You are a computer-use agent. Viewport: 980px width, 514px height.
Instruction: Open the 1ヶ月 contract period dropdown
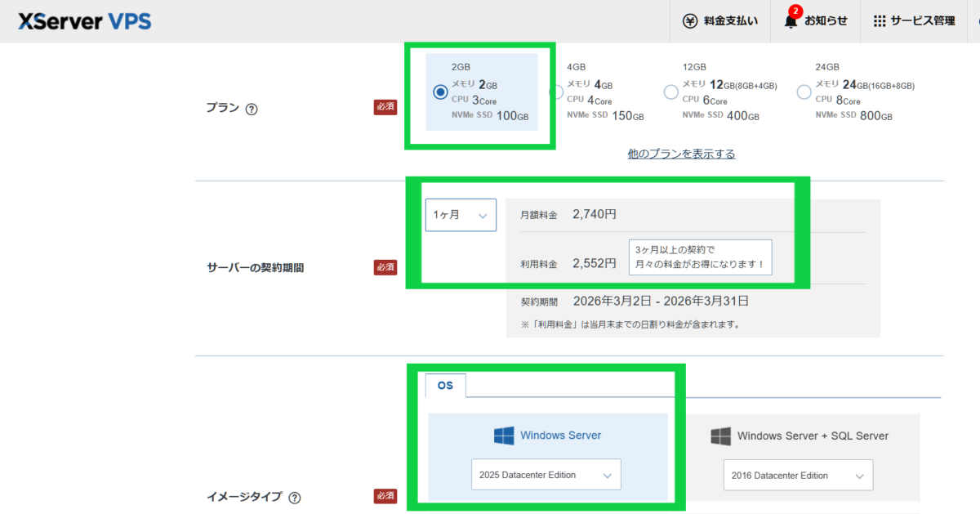pyautogui.click(x=461, y=215)
